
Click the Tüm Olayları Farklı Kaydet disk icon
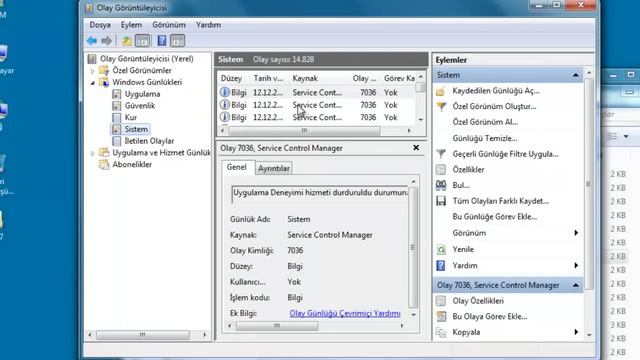[441, 201]
